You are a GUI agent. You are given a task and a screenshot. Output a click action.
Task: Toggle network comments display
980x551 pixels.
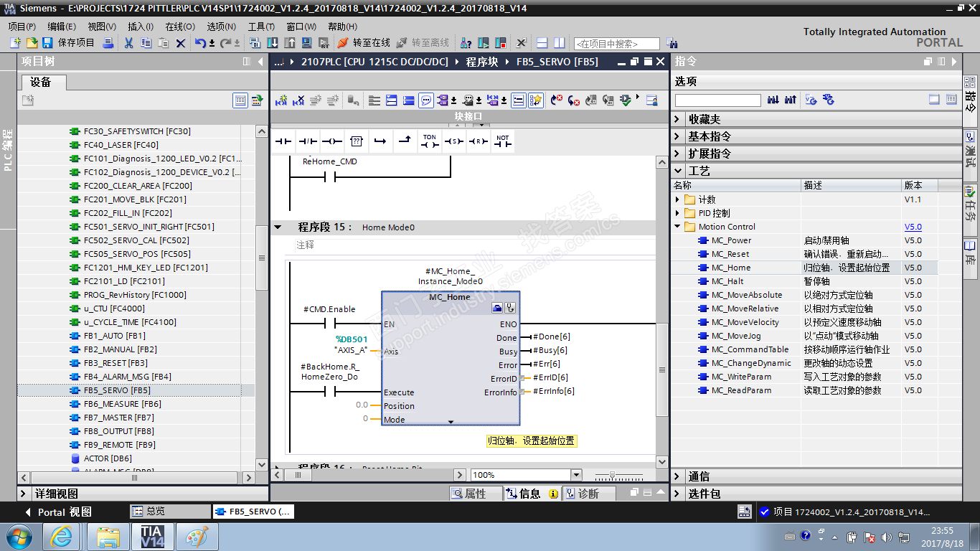518,100
